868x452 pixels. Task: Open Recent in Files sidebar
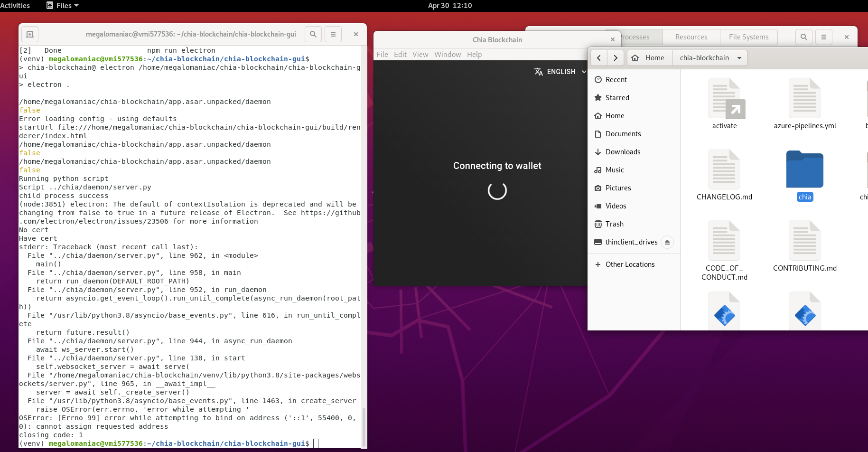(634, 80)
